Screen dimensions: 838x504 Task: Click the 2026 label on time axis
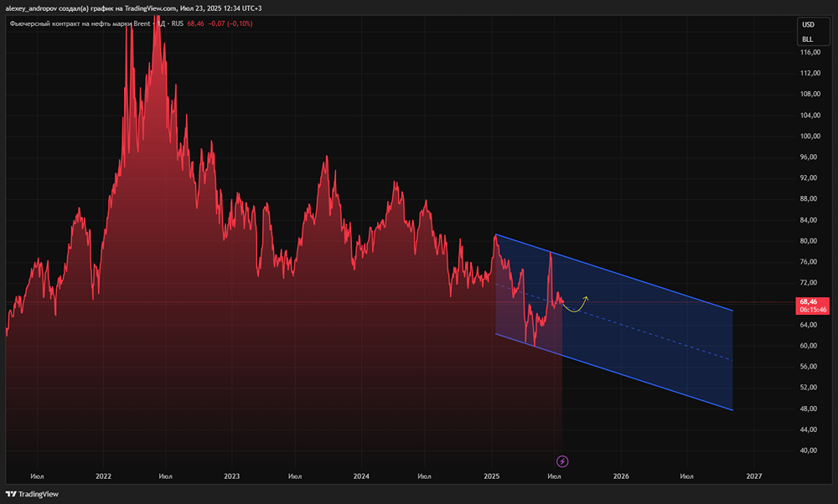tap(621, 476)
